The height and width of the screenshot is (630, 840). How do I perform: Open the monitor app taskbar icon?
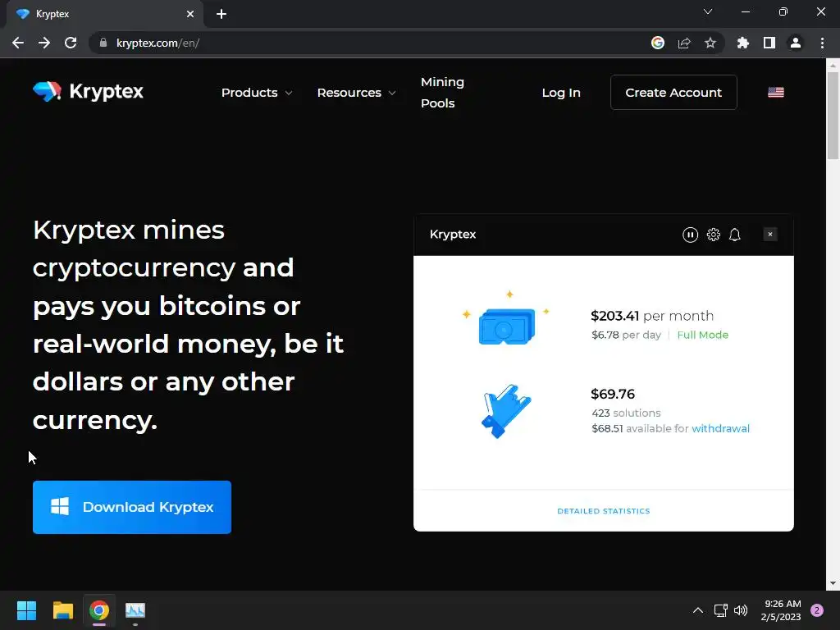click(135, 610)
